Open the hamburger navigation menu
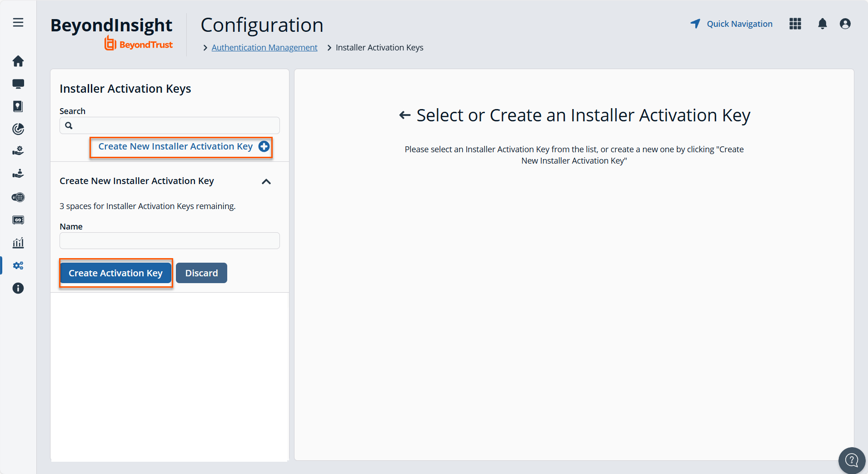868x474 pixels. (18, 23)
